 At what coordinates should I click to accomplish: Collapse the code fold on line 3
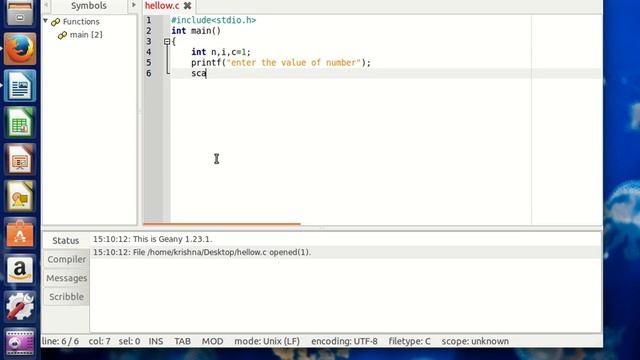click(167, 41)
